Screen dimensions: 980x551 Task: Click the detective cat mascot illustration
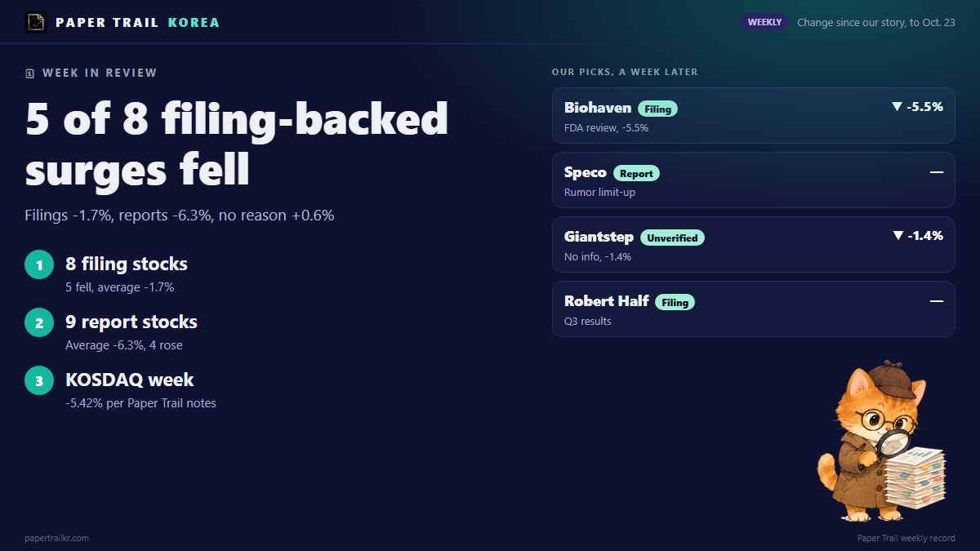pyautogui.click(x=882, y=442)
